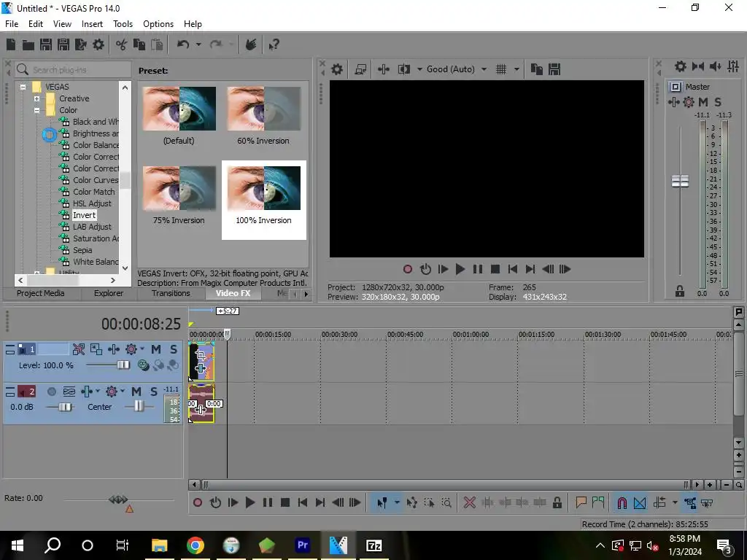Screen dimensions: 747x560
Task: Select the Normal Edit Tool
Action: [382, 502]
